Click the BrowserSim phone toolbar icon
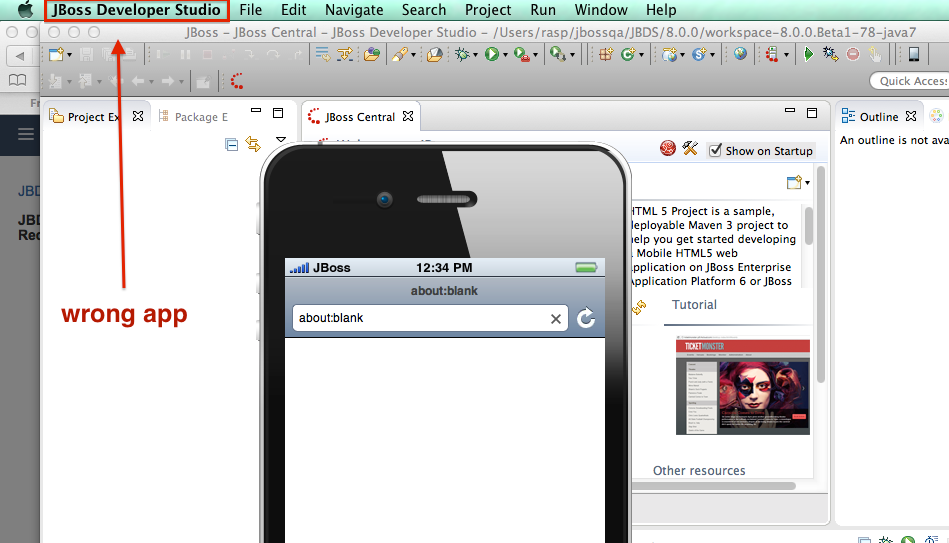This screenshot has height=543, width=949. (x=914, y=54)
